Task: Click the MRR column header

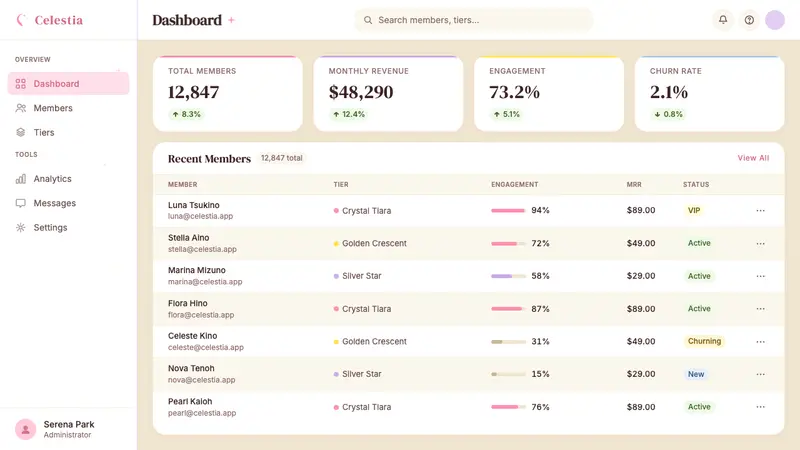Action: click(x=634, y=185)
